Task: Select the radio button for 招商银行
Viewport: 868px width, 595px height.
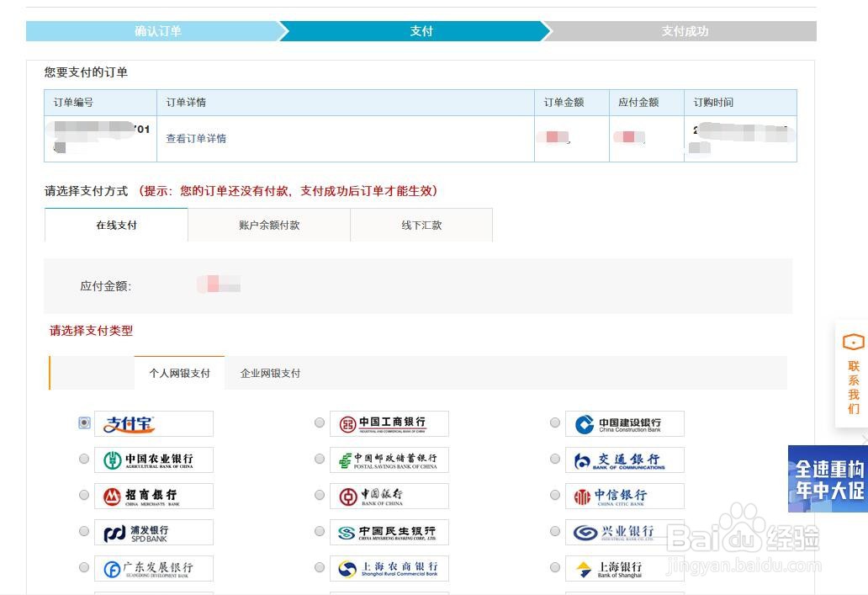Action: coord(84,495)
